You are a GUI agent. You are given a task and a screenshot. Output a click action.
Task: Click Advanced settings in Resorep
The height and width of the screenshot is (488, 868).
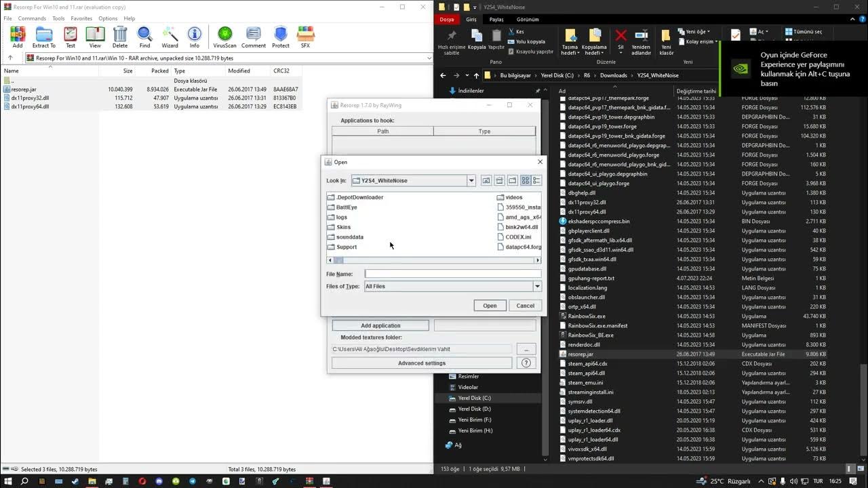pos(422,363)
